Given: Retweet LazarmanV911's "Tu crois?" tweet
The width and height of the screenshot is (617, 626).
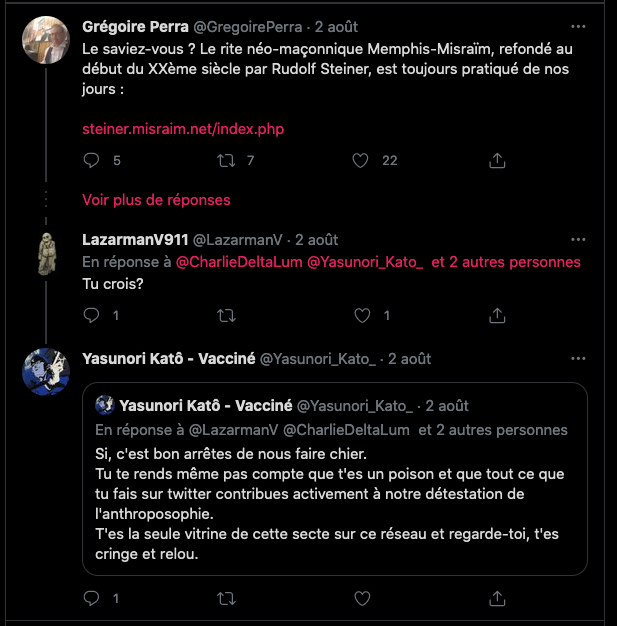Looking at the screenshot, I should tap(227, 315).
